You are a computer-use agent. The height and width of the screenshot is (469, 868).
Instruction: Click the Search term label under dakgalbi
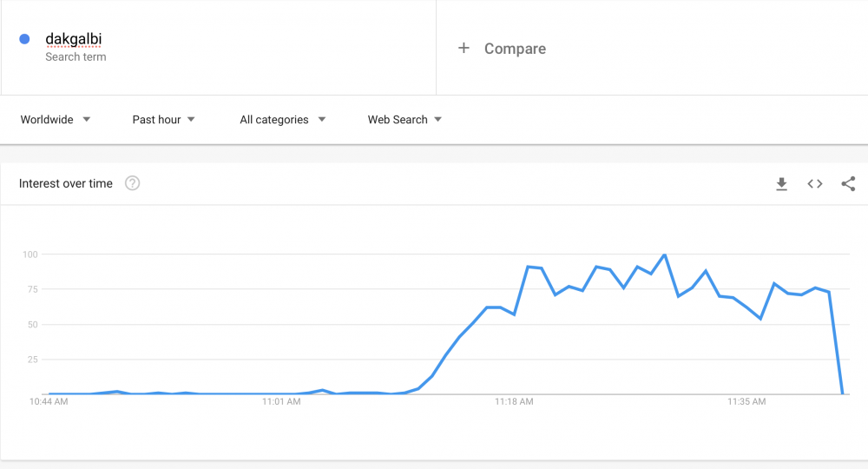pyautogui.click(x=76, y=57)
